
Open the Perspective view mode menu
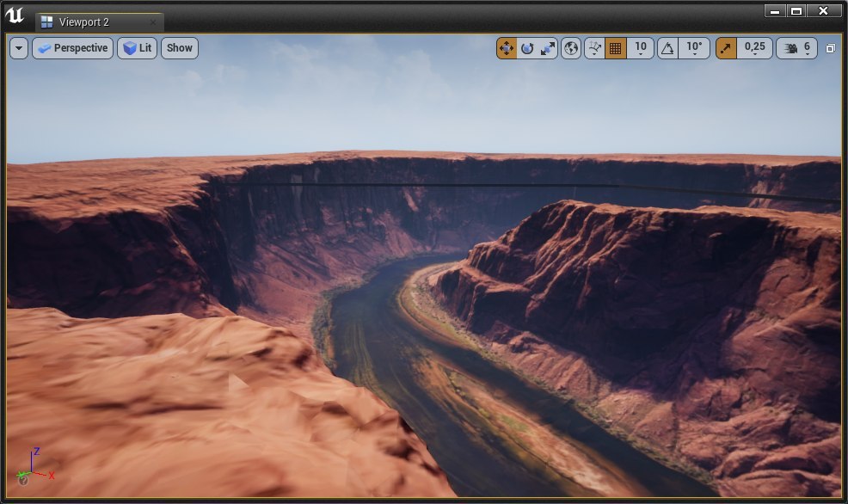(72, 48)
